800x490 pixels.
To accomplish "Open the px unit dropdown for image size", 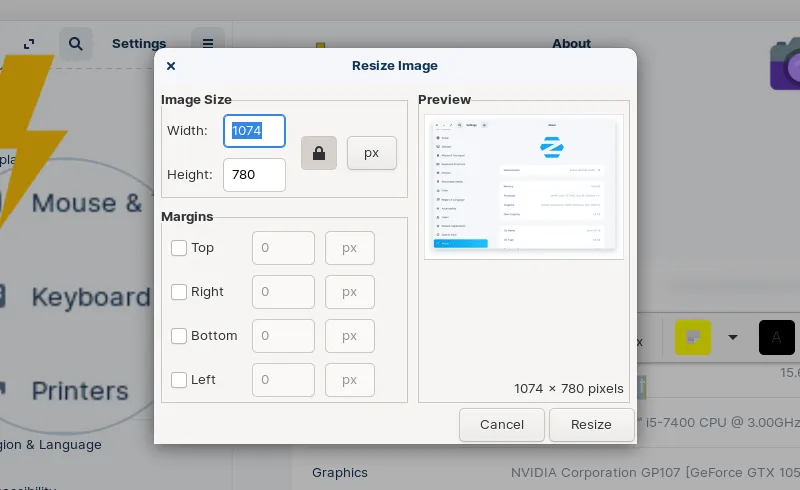I will point(371,153).
